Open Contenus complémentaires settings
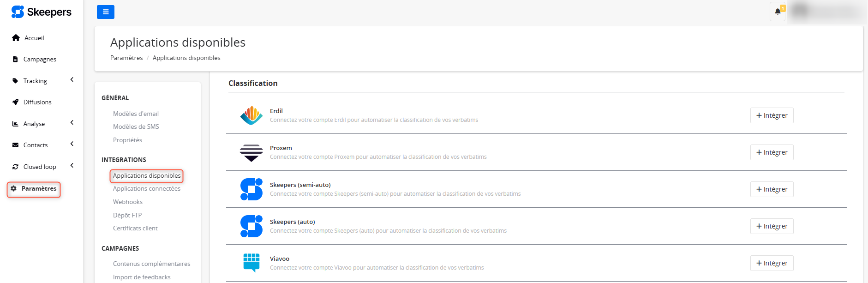Image resolution: width=868 pixels, height=283 pixels. coord(152,264)
